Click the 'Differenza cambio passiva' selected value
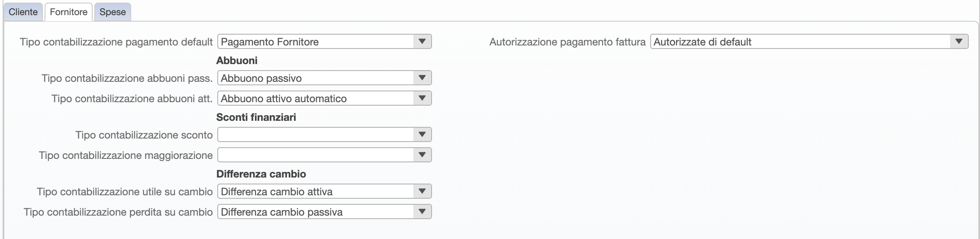980x239 pixels. [x=282, y=212]
